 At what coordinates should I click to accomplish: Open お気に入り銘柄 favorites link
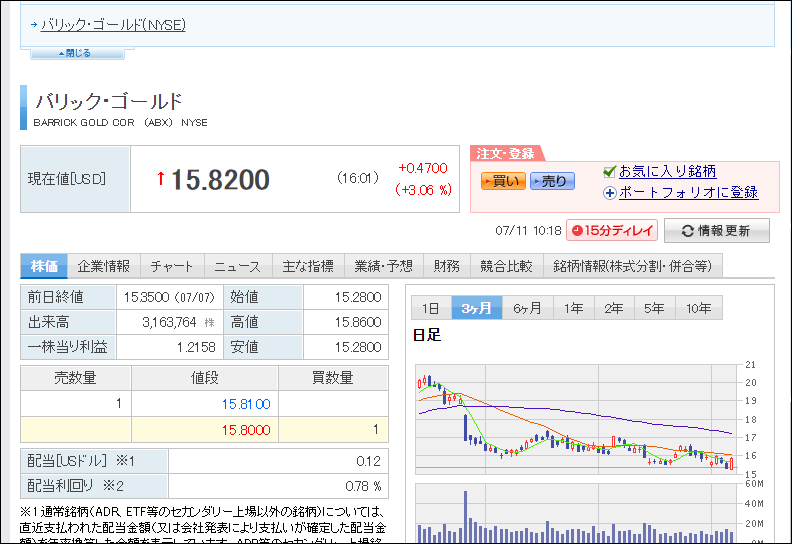[x=667, y=172]
